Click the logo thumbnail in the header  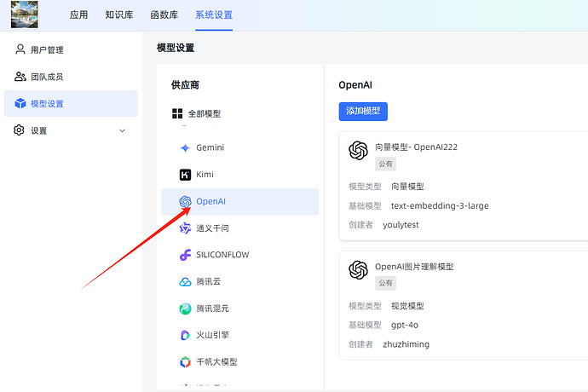(25, 14)
